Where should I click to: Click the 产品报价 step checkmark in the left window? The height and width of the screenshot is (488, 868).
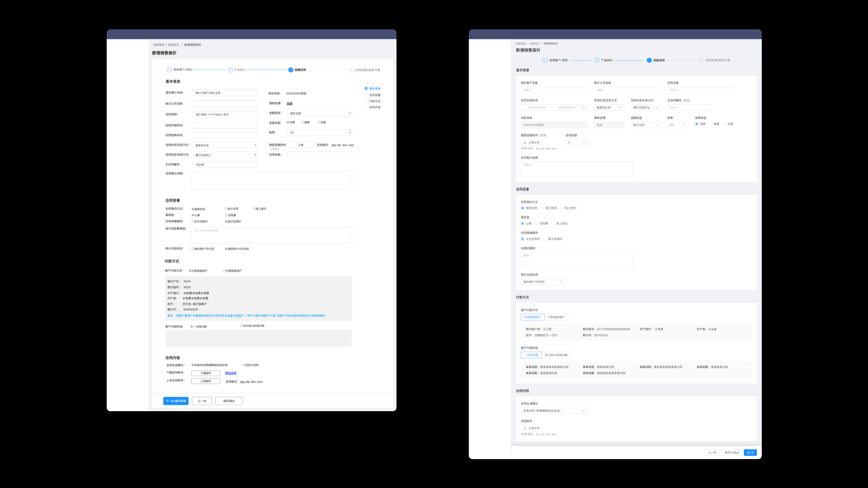click(231, 70)
